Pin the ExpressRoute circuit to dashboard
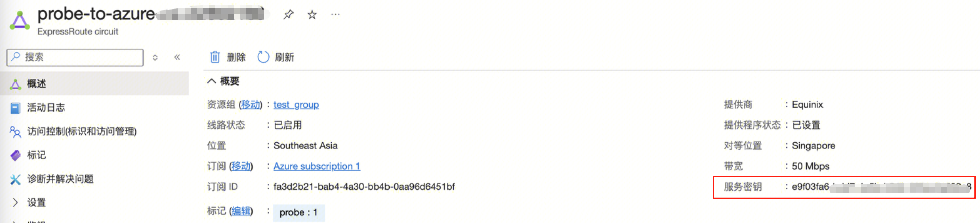This screenshot has height=223, width=980. 288,15
